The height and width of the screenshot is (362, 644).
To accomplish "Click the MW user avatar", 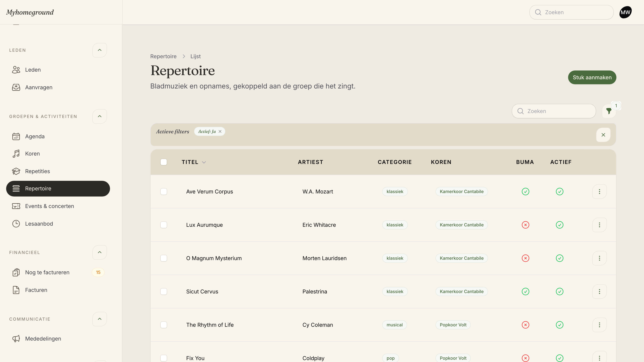I will click(625, 12).
